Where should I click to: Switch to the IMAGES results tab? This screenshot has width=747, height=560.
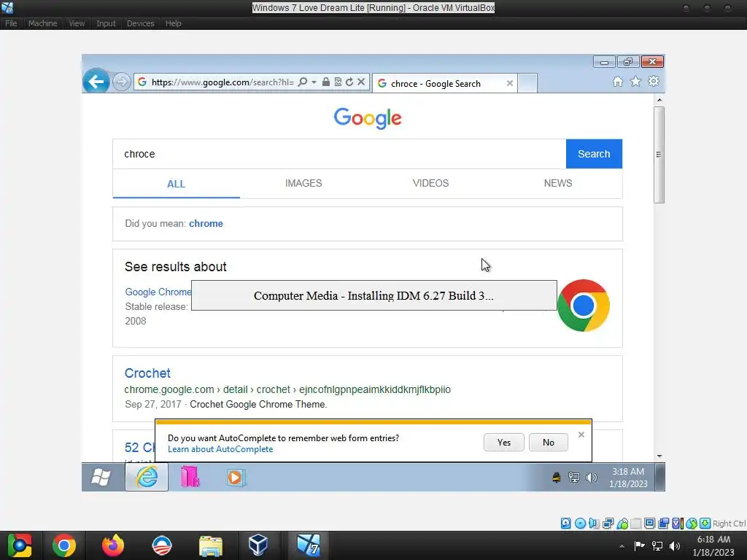point(303,183)
